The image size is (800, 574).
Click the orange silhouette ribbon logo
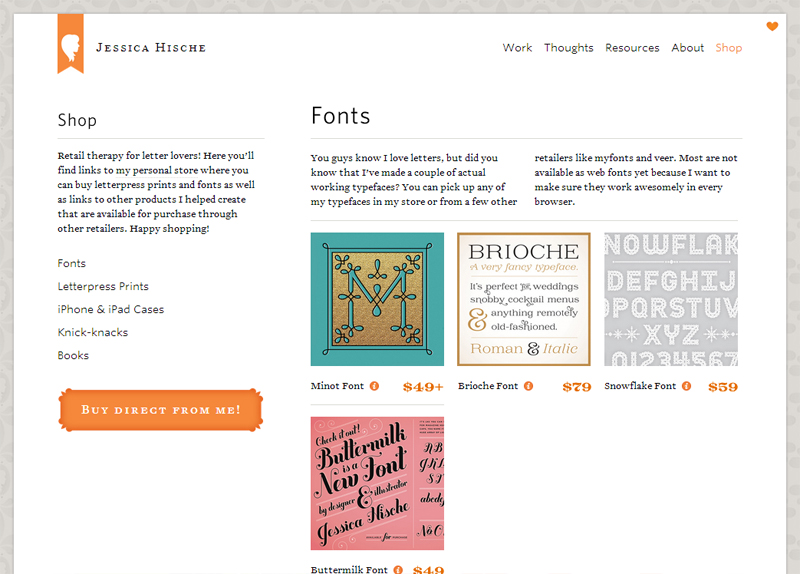pyautogui.click(x=70, y=44)
